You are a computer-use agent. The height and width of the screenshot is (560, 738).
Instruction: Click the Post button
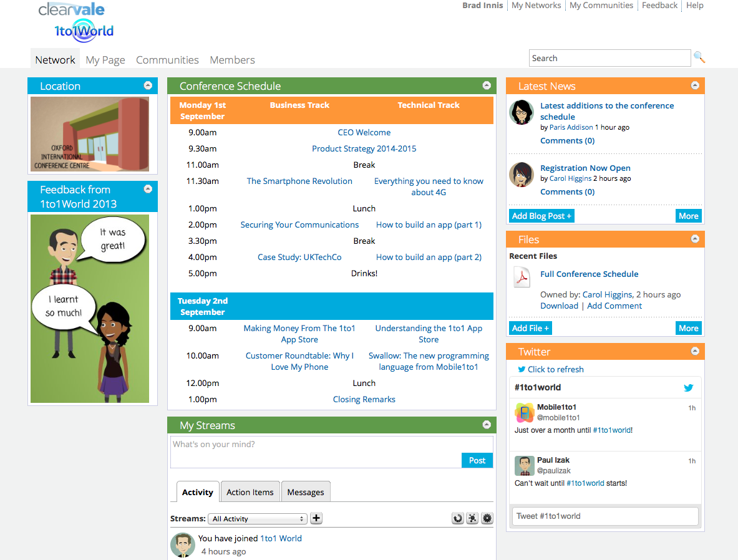point(477,460)
